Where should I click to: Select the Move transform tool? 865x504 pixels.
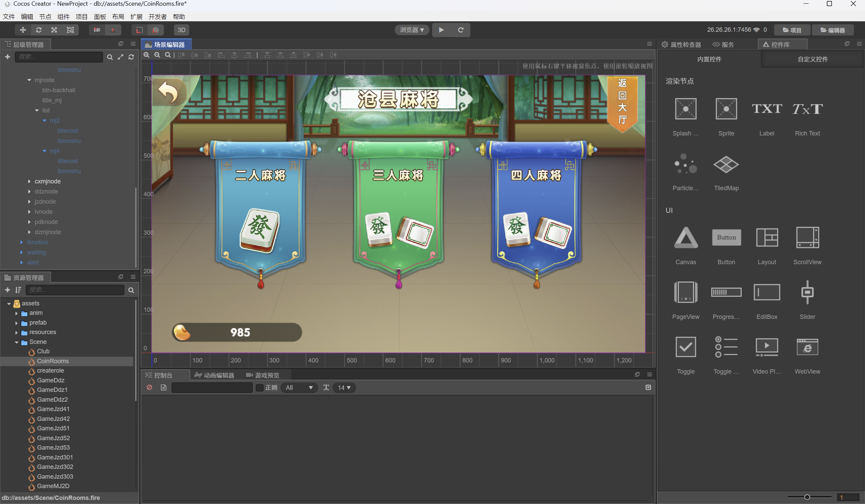[23, 30]
